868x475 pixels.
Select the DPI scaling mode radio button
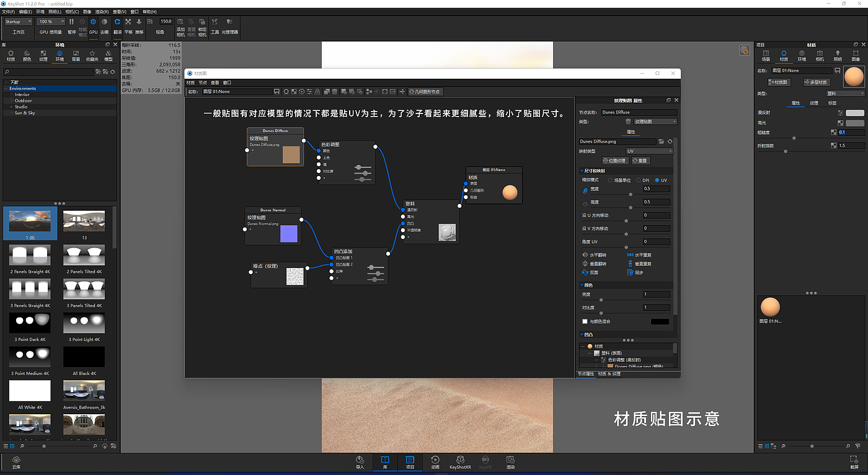coord(638,180)
